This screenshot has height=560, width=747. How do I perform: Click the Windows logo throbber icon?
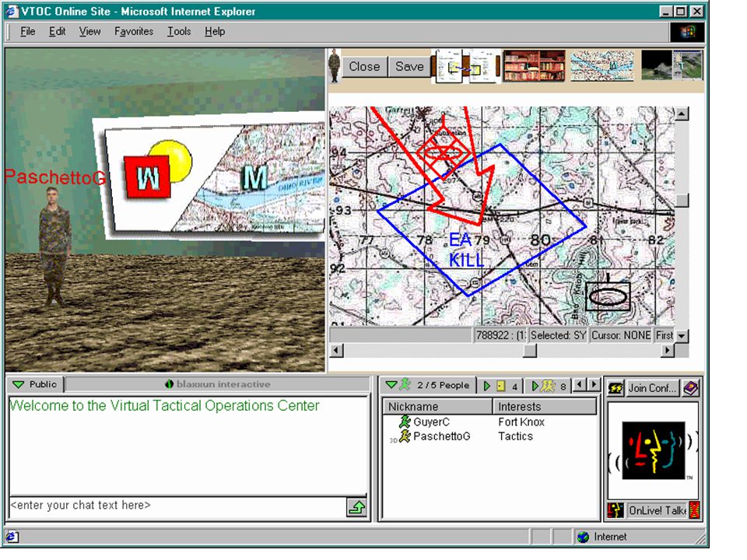click(x=686, y=32)
